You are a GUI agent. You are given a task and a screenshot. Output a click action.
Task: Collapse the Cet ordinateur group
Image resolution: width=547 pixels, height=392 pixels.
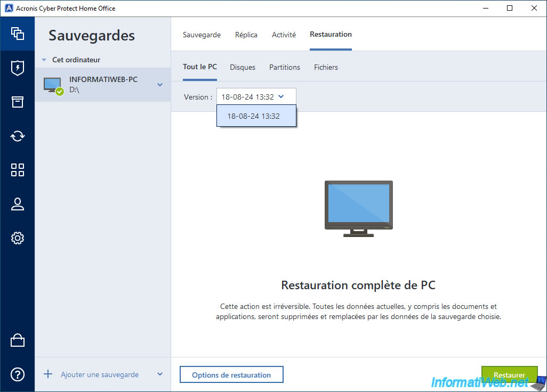coord(44,60)
